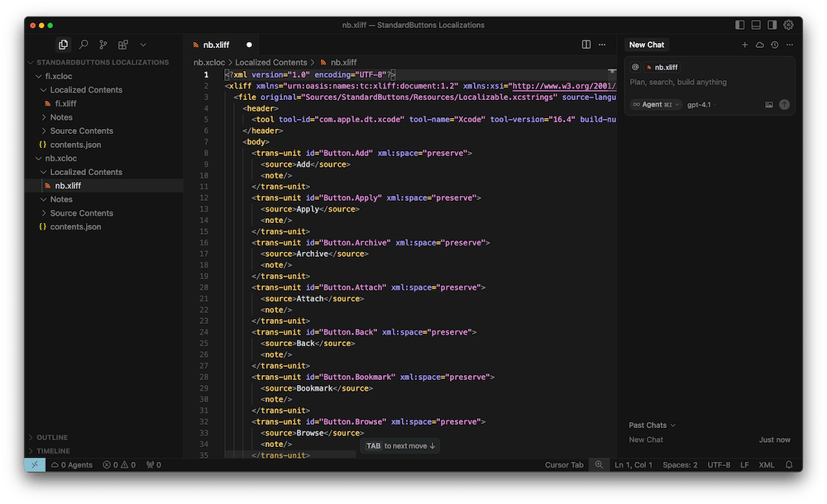Open the gpt-4.1 model dropdown
Screen dimensions: 827x504
(x=701, y=104)
